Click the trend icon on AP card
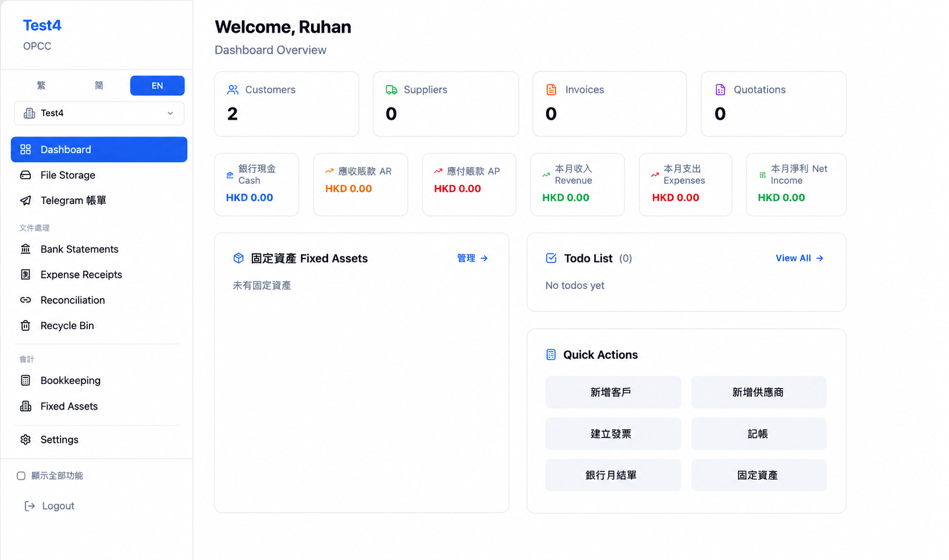Viewport: 949px width, 560px height. point(438,171)
